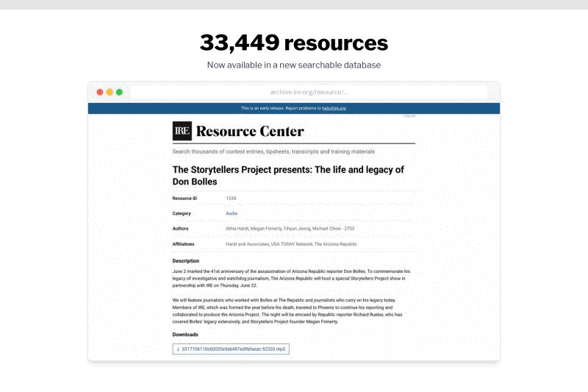Click the green maximize window dot
588x392 pixels.
tap(119, 92)
